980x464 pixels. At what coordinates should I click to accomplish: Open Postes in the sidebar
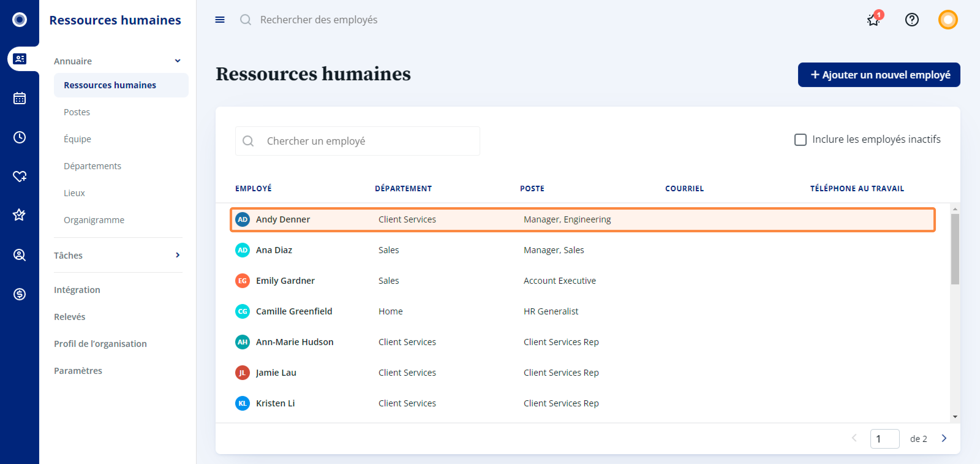pos(77,112)
